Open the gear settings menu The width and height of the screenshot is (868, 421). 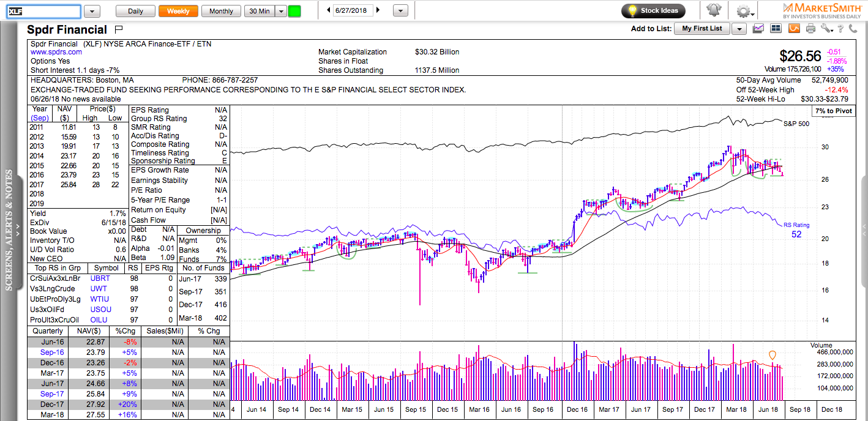pos(743,11)
